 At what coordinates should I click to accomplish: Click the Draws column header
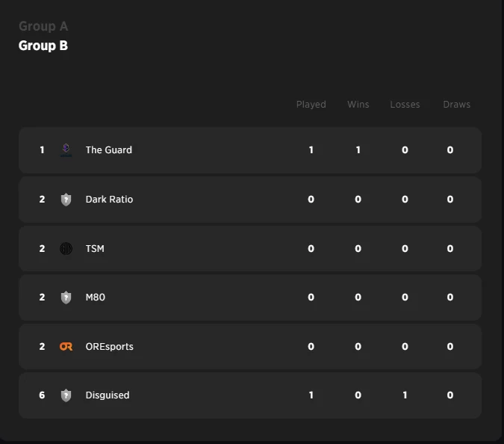(456, 105)
